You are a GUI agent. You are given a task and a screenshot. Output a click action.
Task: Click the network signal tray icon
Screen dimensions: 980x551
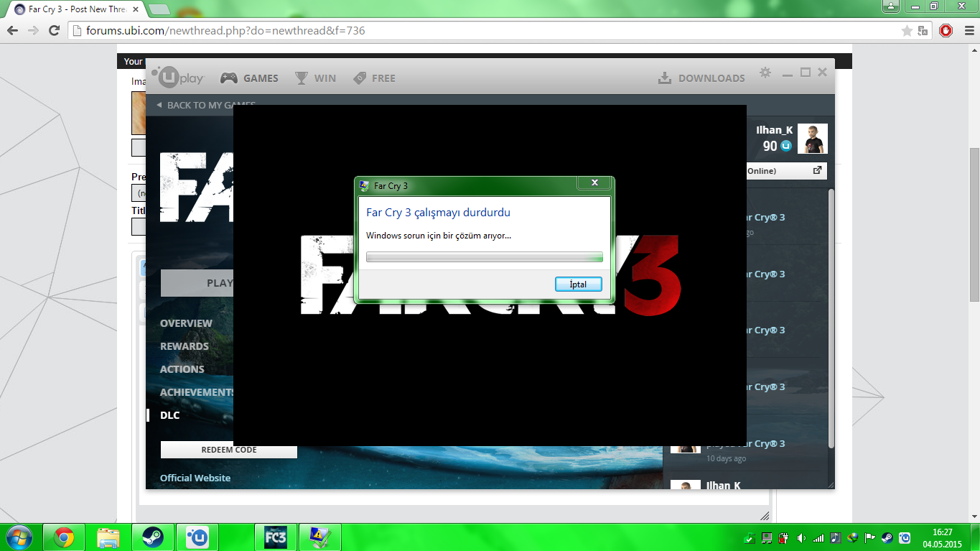click(818, 538)
